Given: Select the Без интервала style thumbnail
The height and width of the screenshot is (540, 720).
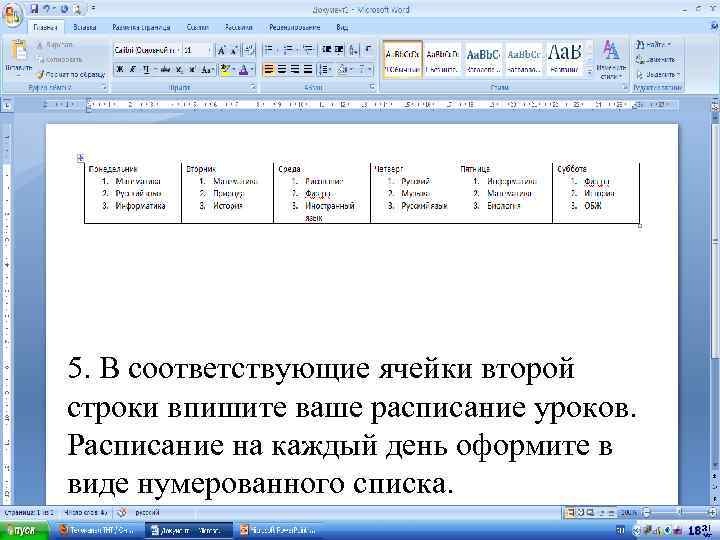Looking at the screenshot, I should (442, 60).
